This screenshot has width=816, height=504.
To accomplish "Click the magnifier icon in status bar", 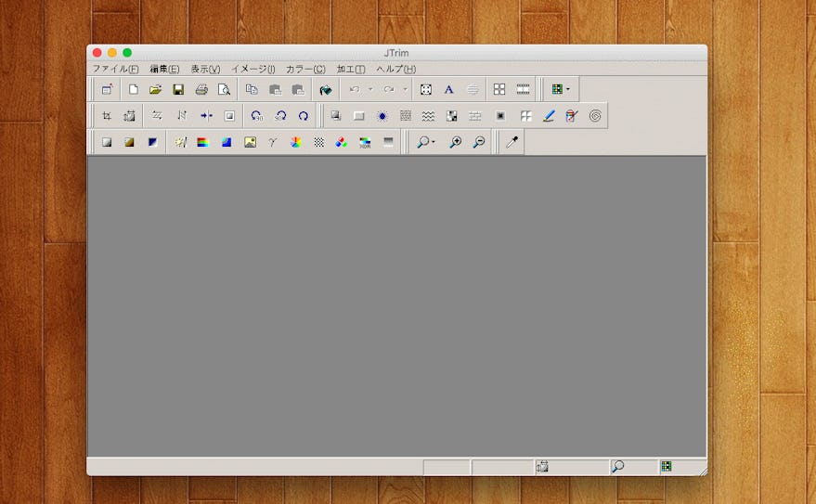I will (617, 467).
